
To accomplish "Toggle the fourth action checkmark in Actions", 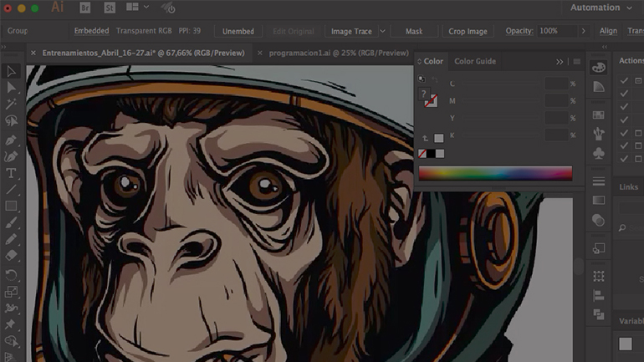I will click(624, 120).
